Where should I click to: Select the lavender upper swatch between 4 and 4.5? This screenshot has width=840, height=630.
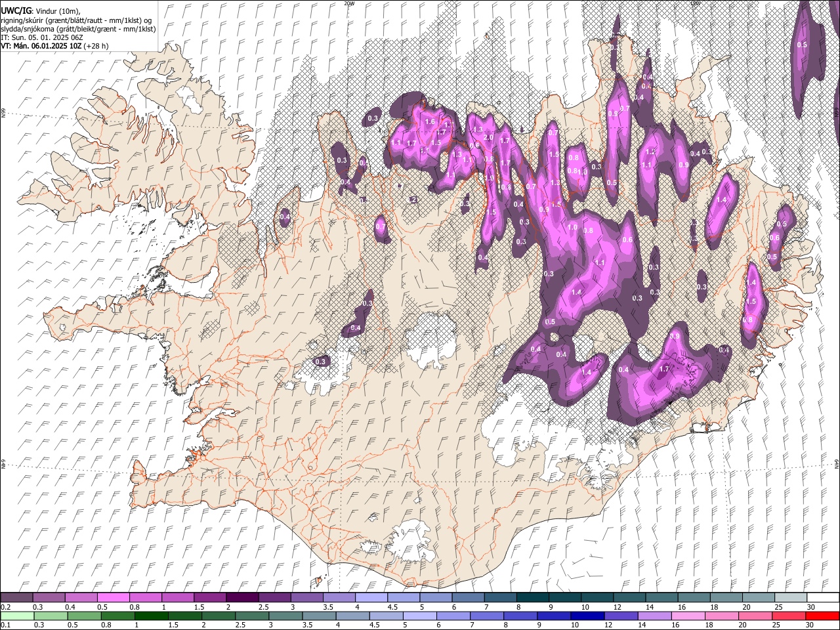(370, 597)
